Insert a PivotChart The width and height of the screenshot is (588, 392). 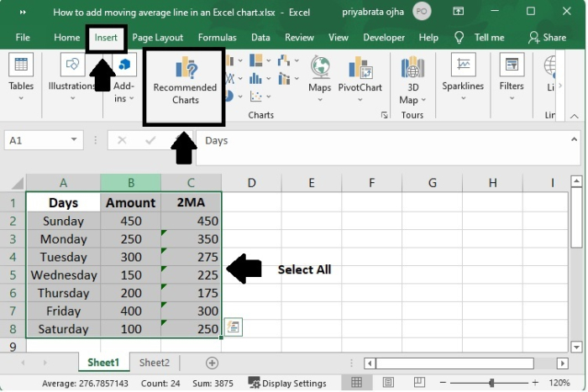point(360,78)
